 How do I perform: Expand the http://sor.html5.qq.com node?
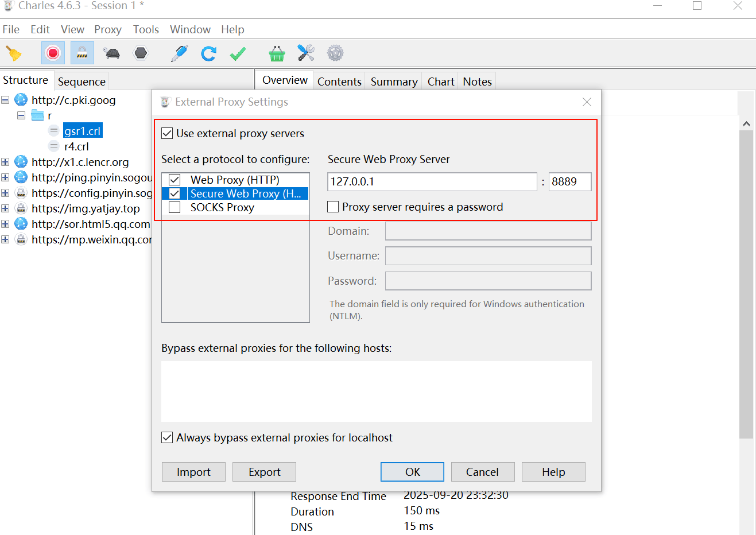click(5, 224)
